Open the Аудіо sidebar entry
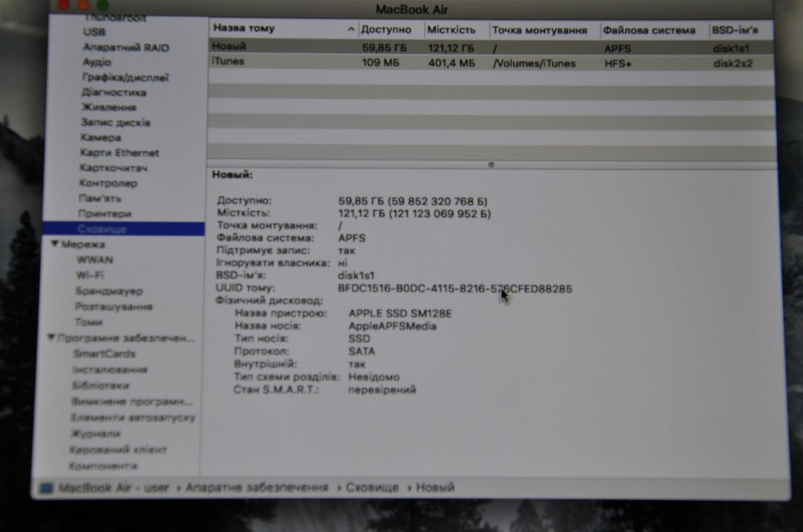 97,62
